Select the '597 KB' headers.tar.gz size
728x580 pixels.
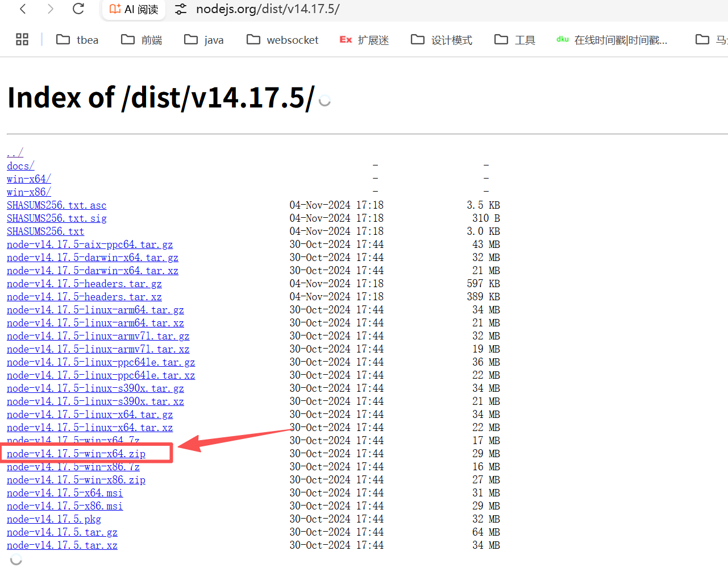click(x=484, y=283)
